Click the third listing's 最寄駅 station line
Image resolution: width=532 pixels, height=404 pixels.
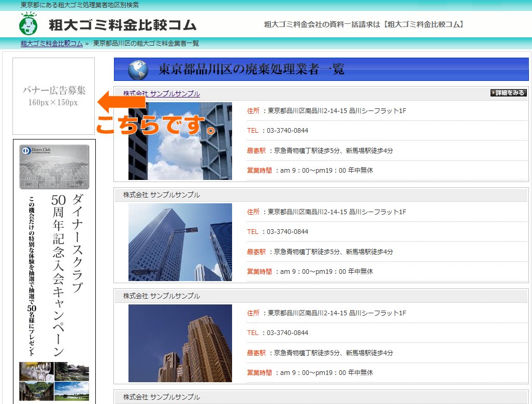tap(320, 353)
